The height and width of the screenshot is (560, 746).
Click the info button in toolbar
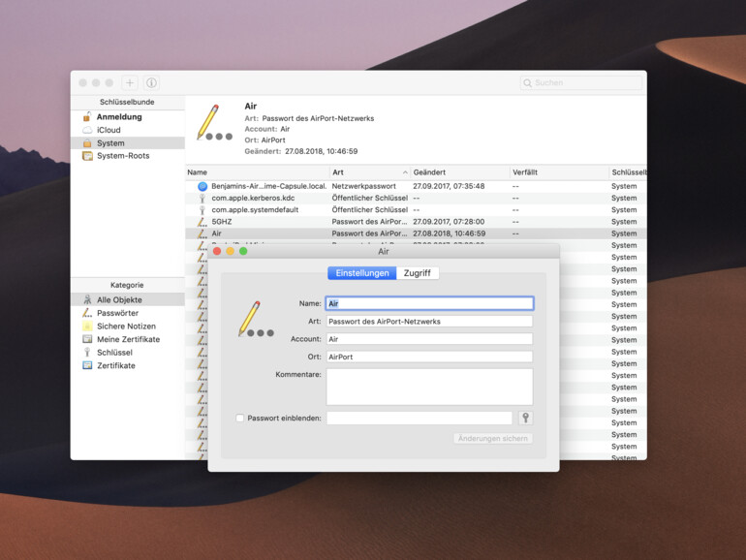[x=151, y=83]
